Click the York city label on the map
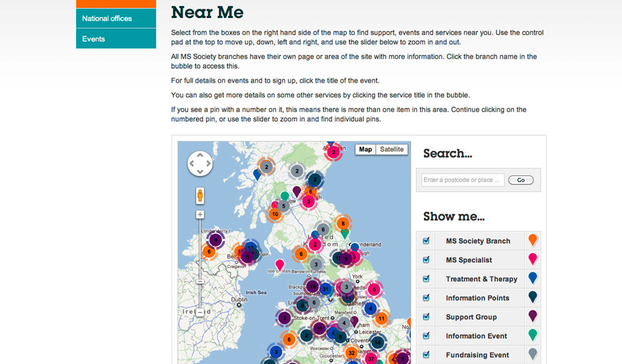 357,276
